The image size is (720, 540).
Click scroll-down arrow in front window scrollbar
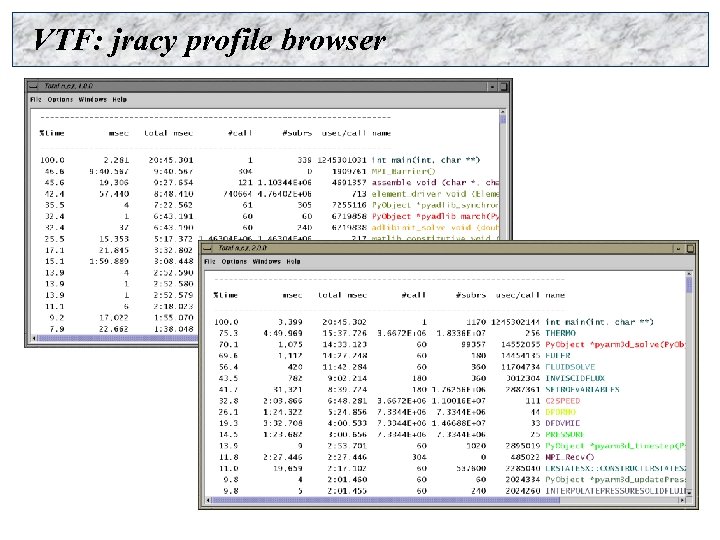689,492
